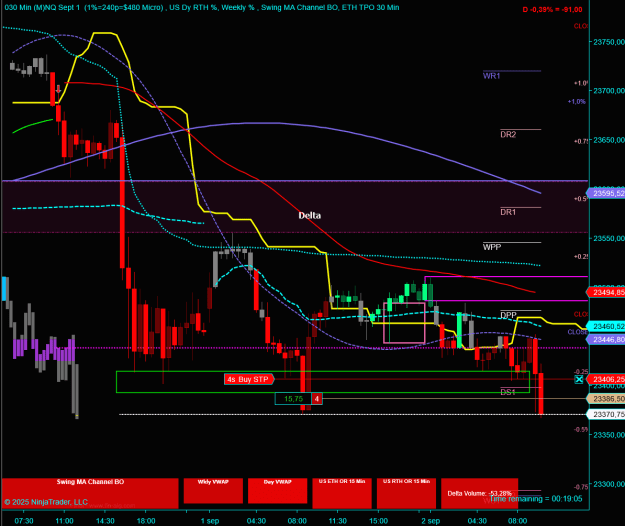The width and height of the screenshot is (625, 526).
Task: Click the 15:00 time axis label
Action: click(x=378, y=521)
